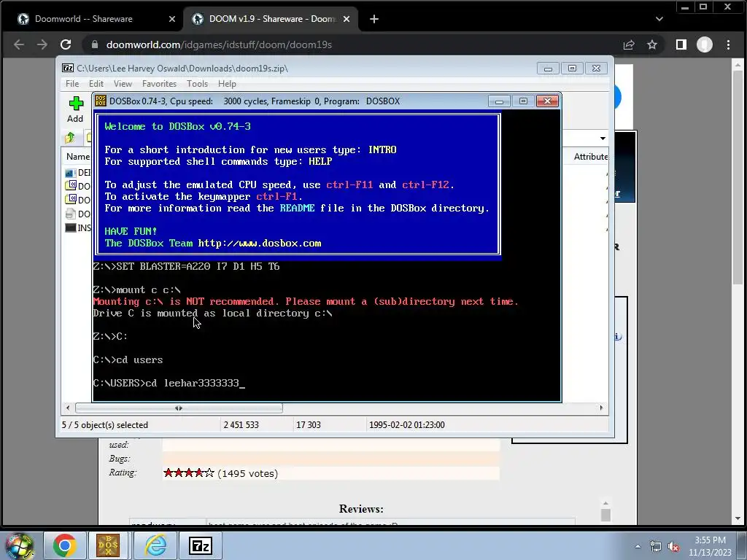The height and width of the screenshot is (560, 747).
Task: Click the 7-Zip Add button
Action: coord(75,109)
